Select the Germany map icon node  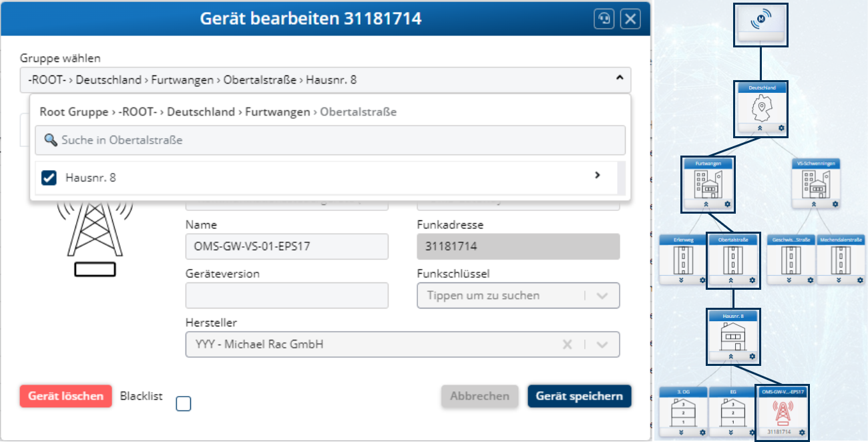click(761, 107)
